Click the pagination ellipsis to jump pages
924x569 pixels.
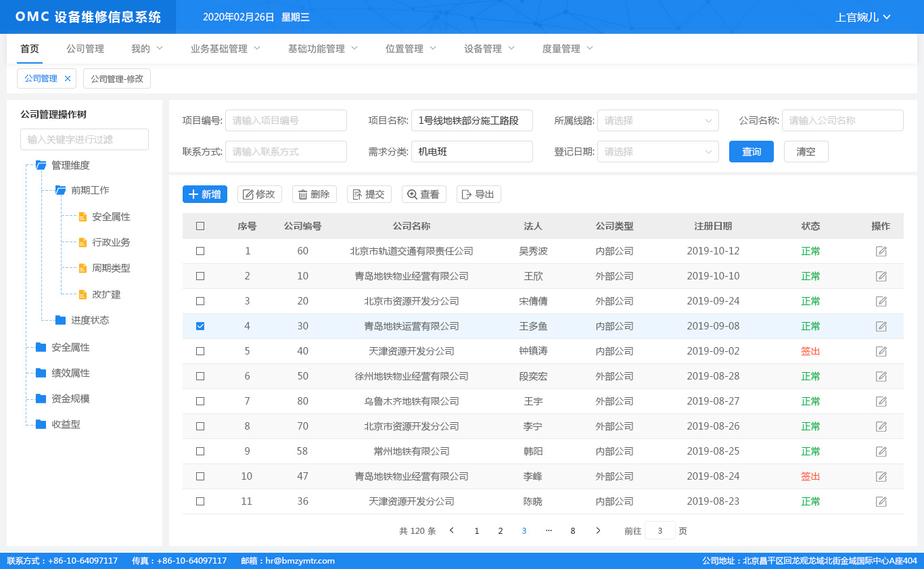pos(549,530)
